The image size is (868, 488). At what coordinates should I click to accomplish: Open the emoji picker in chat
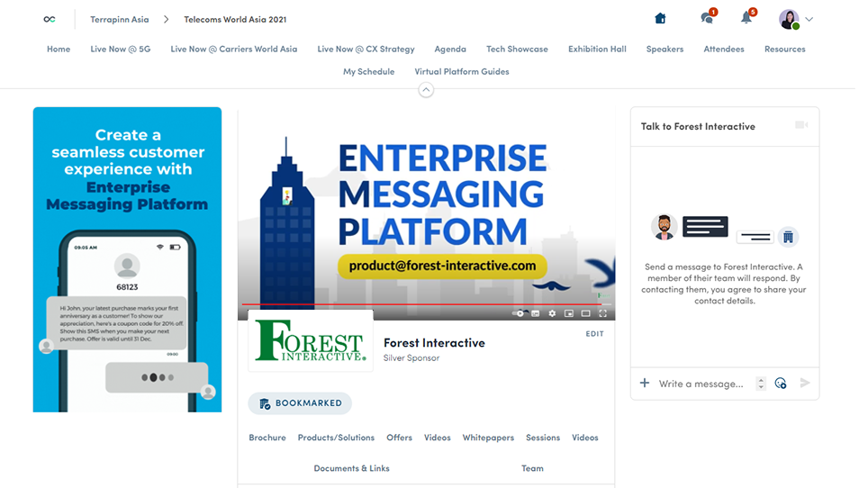[781, 383]
